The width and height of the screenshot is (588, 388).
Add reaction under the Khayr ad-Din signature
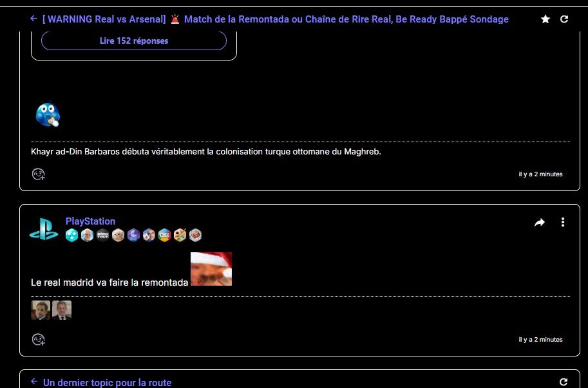[38, 174]
